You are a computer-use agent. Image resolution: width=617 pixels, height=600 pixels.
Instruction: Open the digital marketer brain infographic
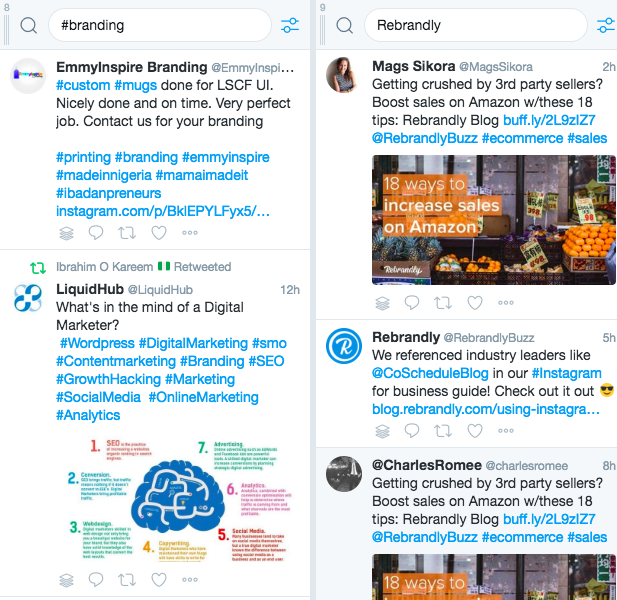pos(179,500)
